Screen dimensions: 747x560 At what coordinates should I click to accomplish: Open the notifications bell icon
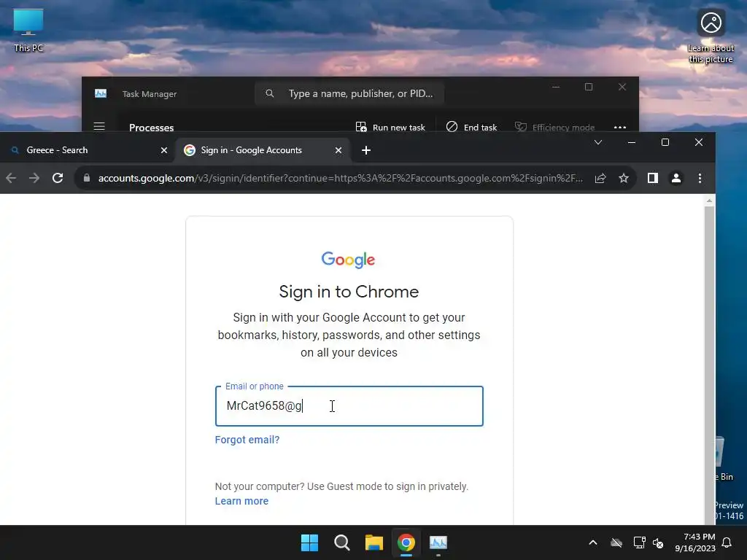click(727, 542)
